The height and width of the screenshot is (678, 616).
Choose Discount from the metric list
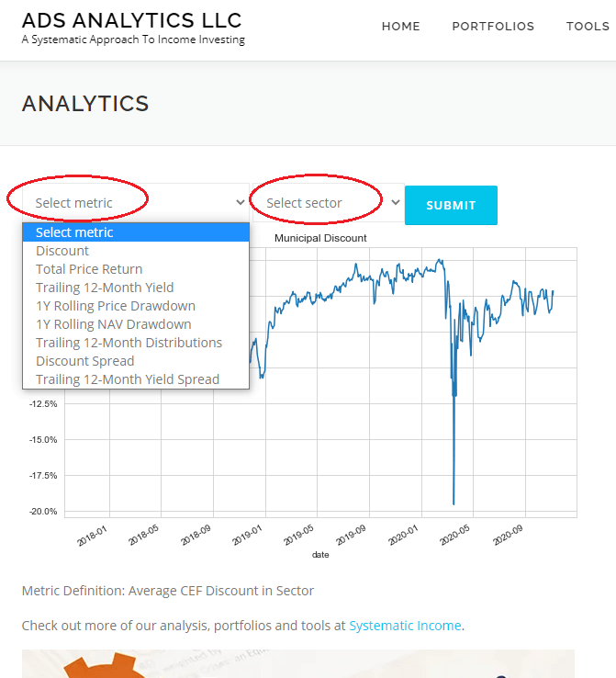[x=62, y=251]
